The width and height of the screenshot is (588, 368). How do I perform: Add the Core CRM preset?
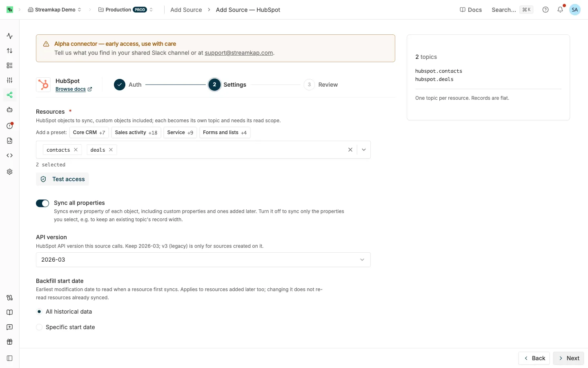tap(89, 132)
